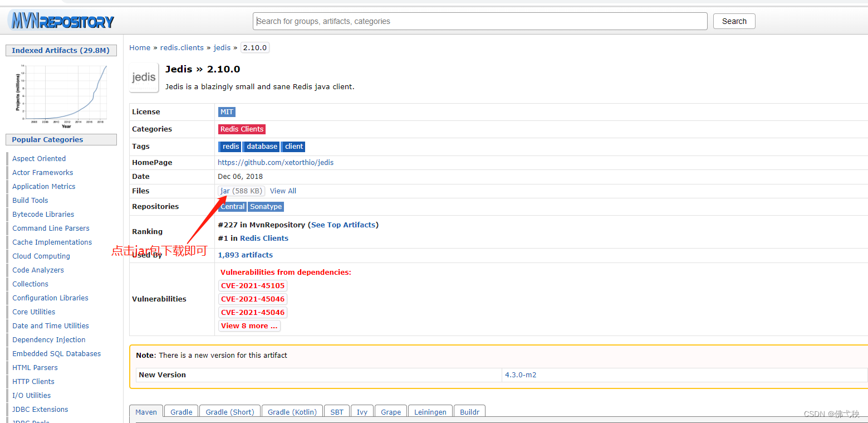This screenshot has height=423, width=868.
Task: Open Redis Clients ranking link
Action: pos(264,239)
